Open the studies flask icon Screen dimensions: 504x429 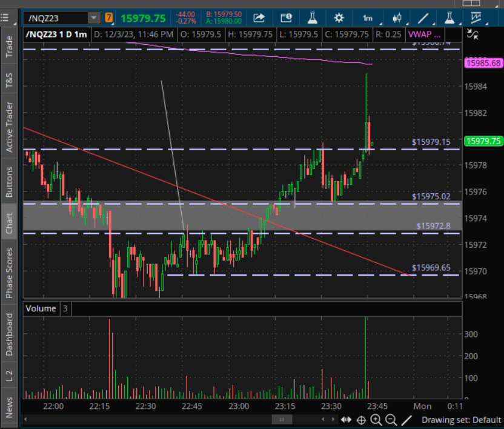(311, 18)
